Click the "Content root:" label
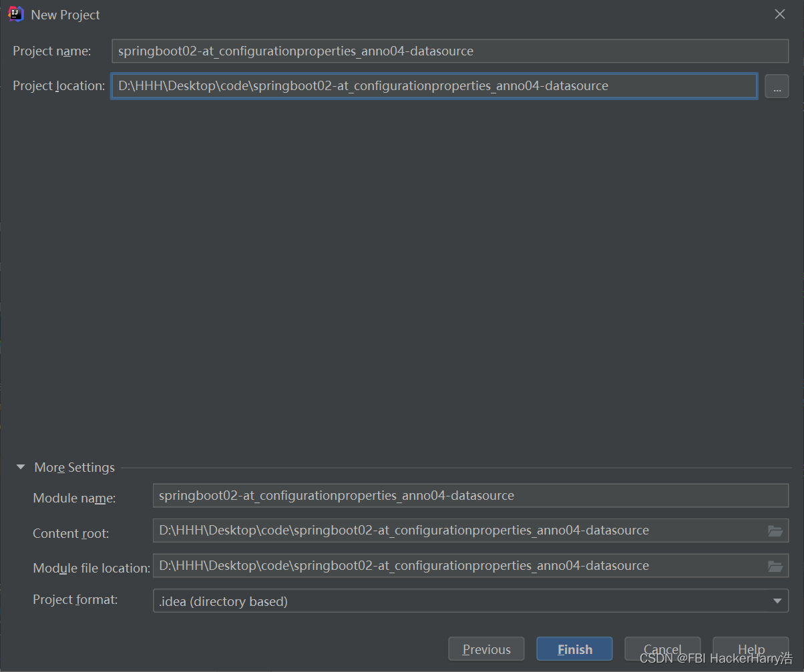Screen dimensions: 804x672 (x=71, y=533)
